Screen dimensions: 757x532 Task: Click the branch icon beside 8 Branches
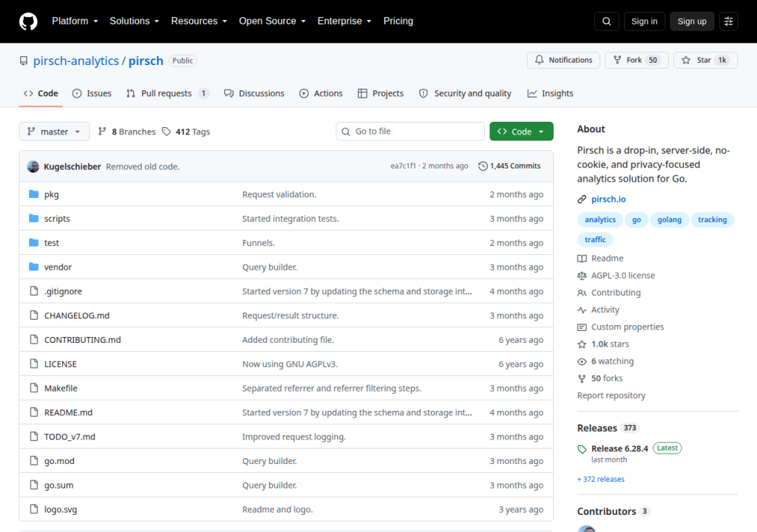click(x=102, y=132)
